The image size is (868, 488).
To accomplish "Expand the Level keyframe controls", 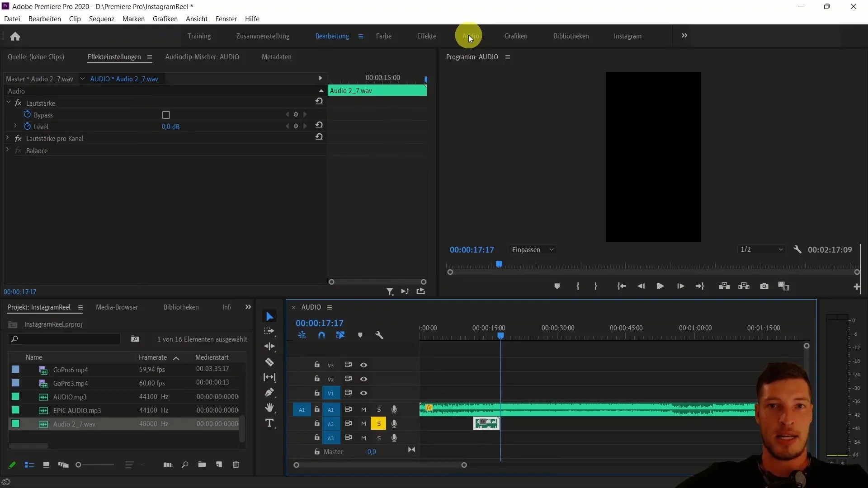I will pos(15,127).
